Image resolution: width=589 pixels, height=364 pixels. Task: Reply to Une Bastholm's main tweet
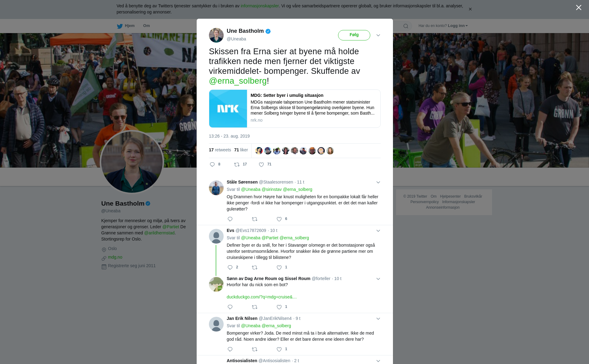(212, 165)
